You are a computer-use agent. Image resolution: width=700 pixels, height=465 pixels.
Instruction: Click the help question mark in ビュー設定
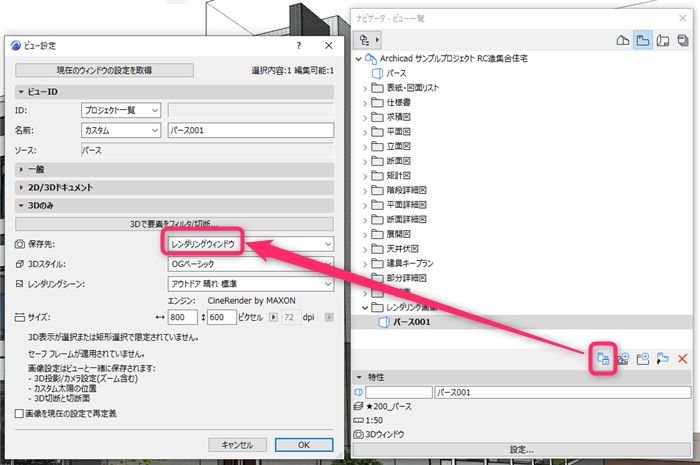[x=299, y=46]
